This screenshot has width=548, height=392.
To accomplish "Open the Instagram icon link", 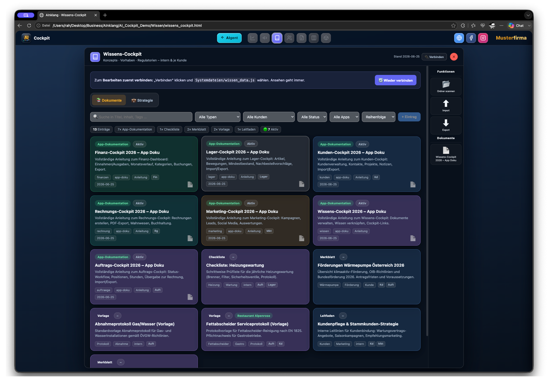I will point(483,38).
